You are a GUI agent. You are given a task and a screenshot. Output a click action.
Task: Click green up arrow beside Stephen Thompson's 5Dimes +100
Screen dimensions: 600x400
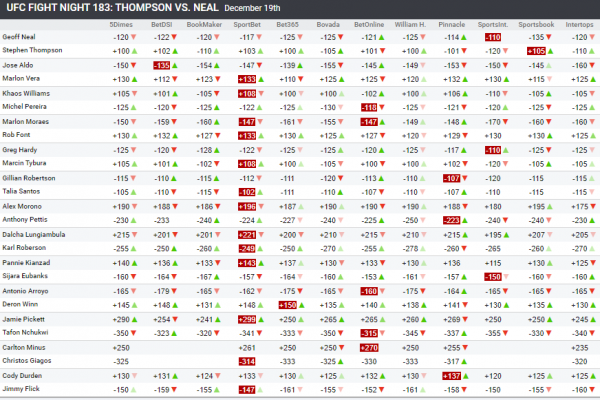point(134,51)
